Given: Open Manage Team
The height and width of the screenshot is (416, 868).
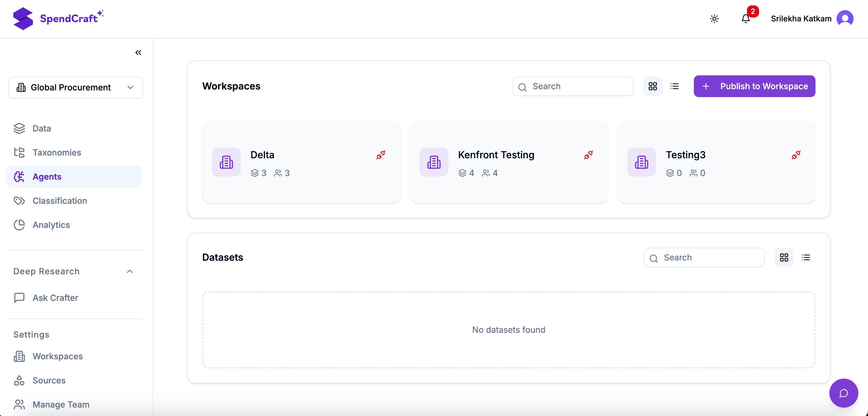Looking at the screenshot, I should (x=61, y=405).
